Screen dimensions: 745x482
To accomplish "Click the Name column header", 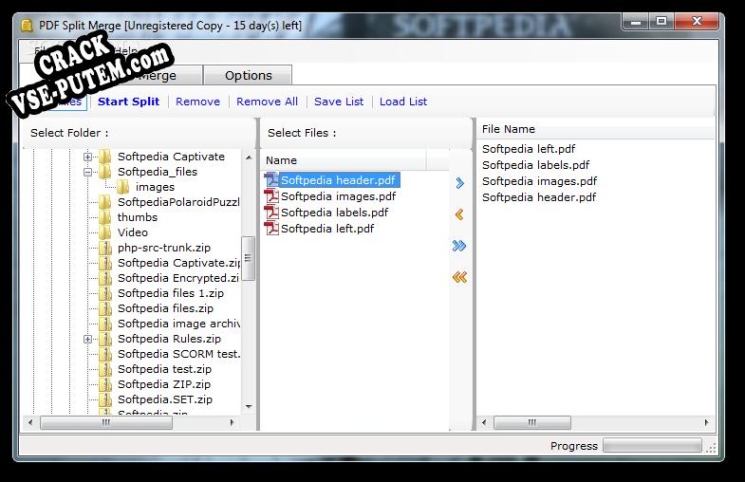I will 343,160.
